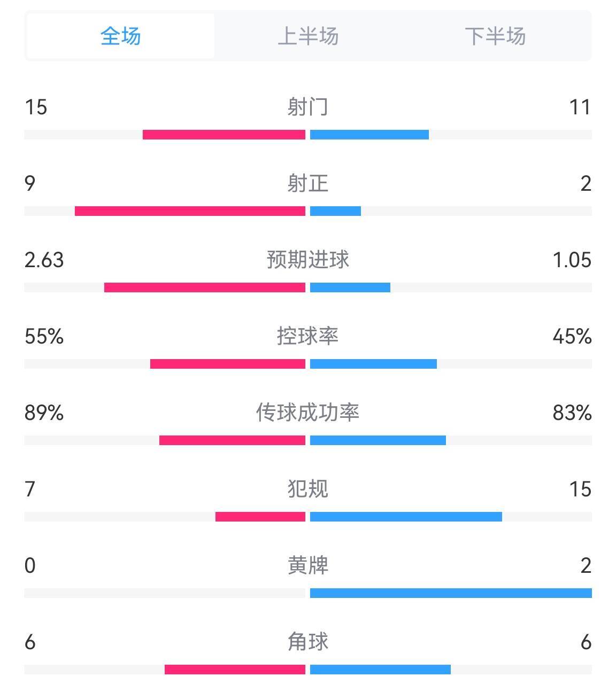
Task: Click the 射门 stat label
Action: click(x=307, y=107)
